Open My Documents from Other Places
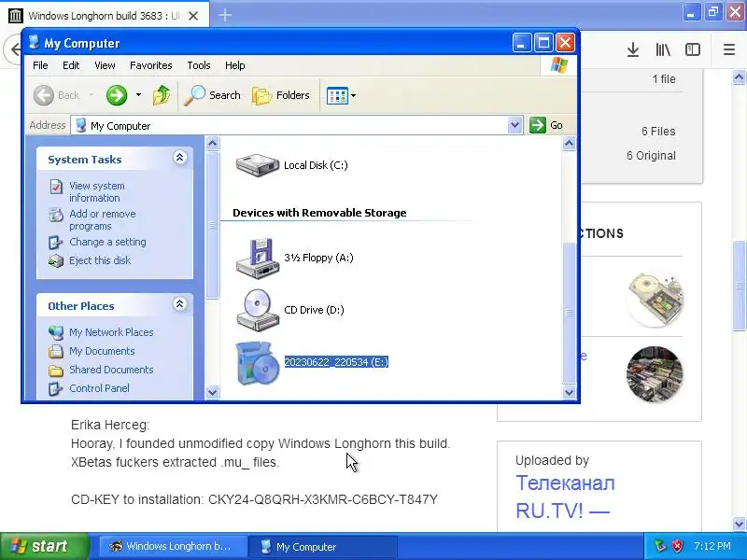This screenshot has height=560, width=747. pos(102,351)
